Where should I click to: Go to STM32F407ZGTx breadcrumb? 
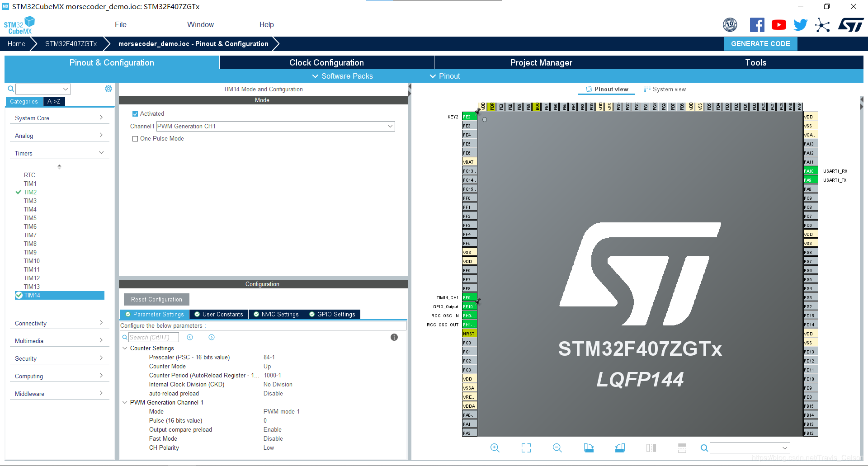(x=71, y=44)
